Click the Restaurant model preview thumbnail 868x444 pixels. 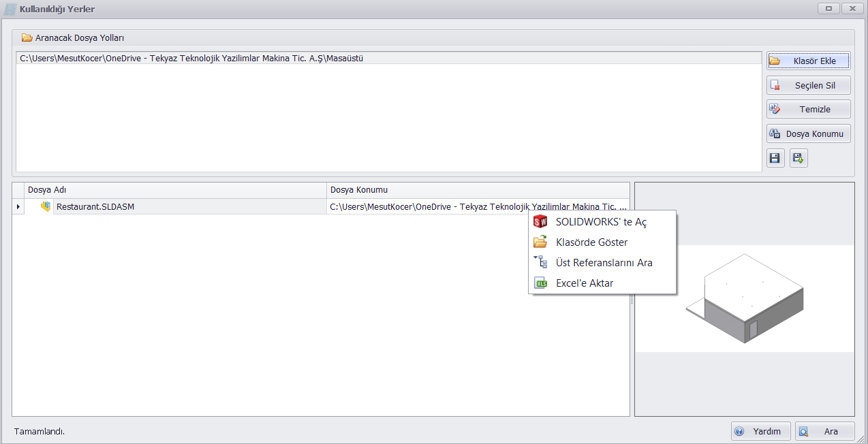pos(744,298)
